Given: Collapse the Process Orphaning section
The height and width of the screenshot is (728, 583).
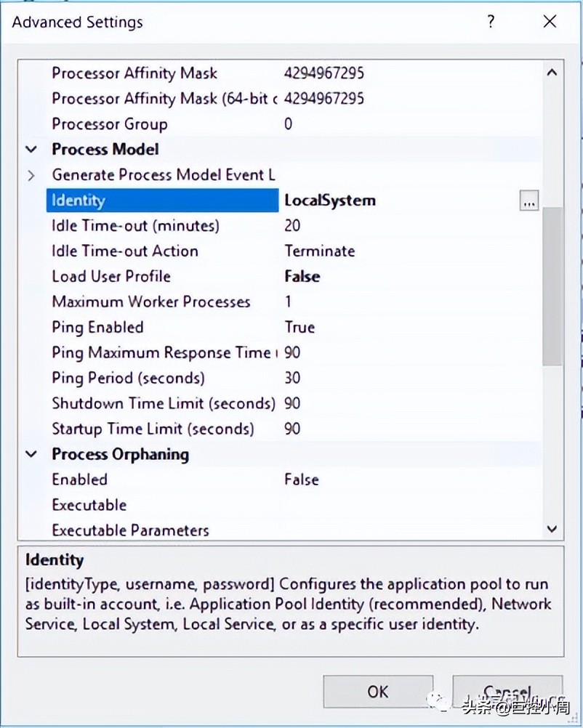Looking at the screenshot, I should click(x=31, y=455).
